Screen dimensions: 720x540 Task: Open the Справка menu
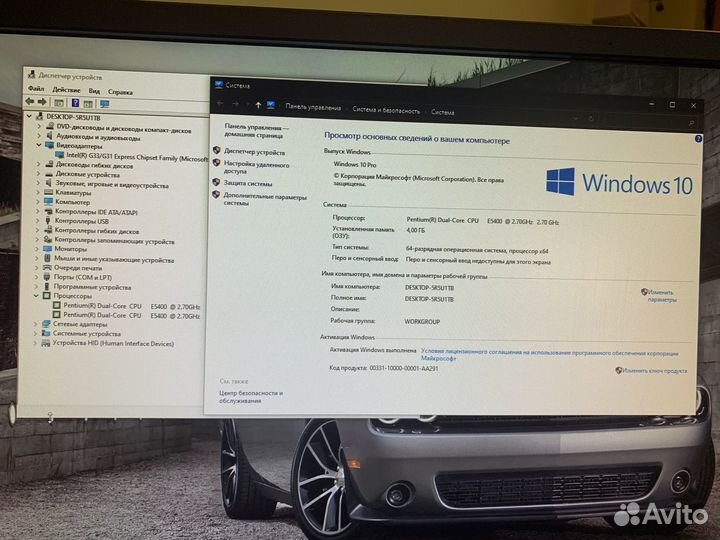pos(120,92)
